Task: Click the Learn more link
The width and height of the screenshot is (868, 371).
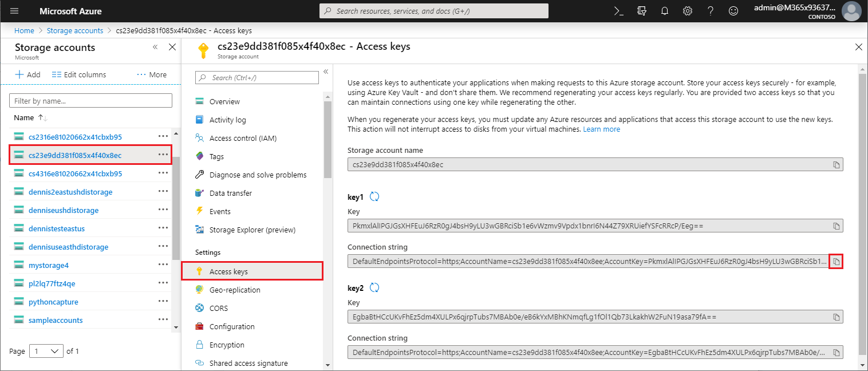Action: coord(601,129)
